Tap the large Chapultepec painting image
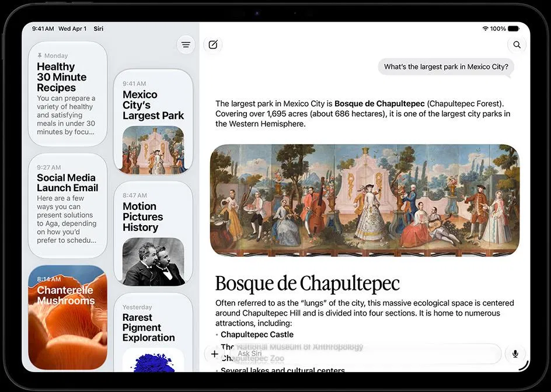This screenshot has height=392, width=551. pyautogui.click(x=365, y=200)
